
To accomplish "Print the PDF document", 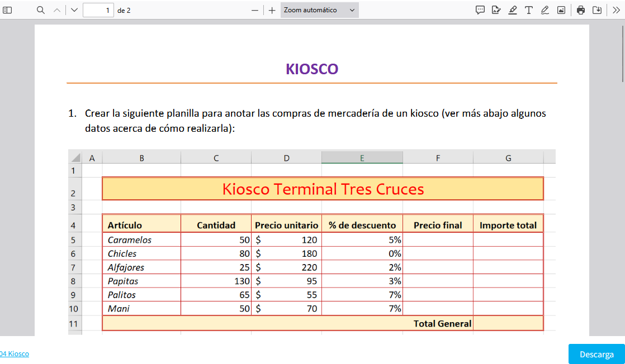I will [x=581, y=10].
